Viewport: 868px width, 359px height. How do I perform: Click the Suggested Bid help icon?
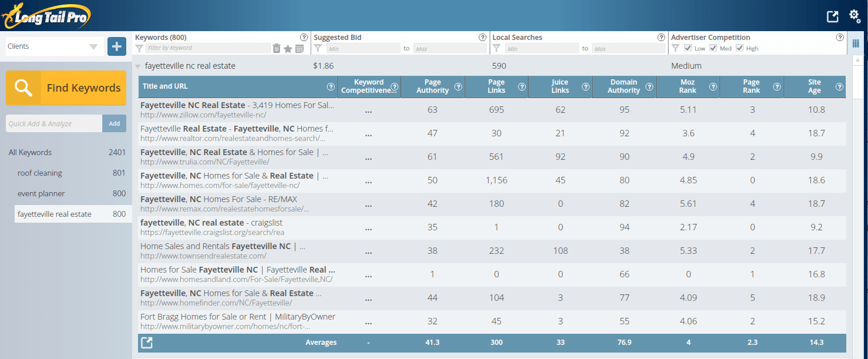point(483,37)
